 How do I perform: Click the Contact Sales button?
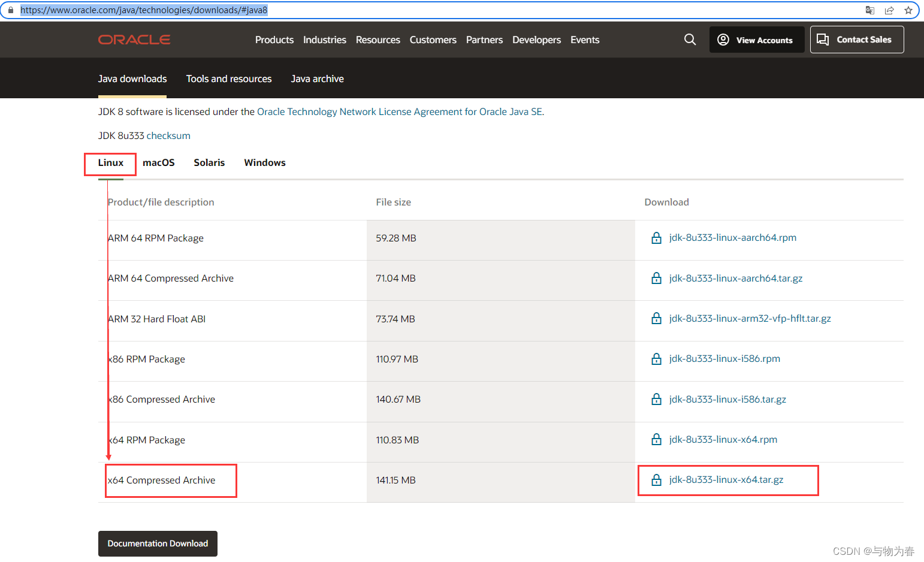pyautogui.click(x=857, y=40)
